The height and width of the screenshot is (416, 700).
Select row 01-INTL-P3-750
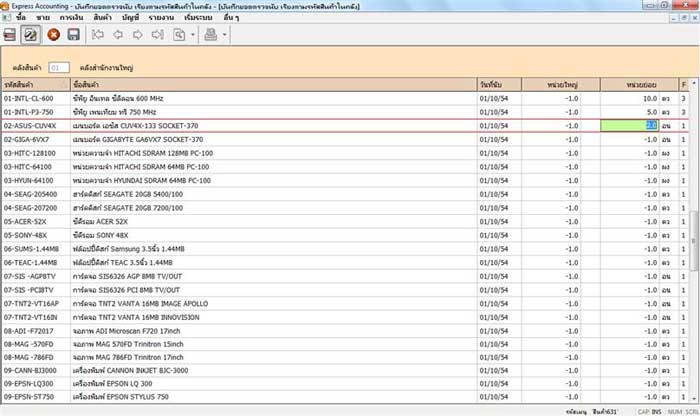(345, 112)
